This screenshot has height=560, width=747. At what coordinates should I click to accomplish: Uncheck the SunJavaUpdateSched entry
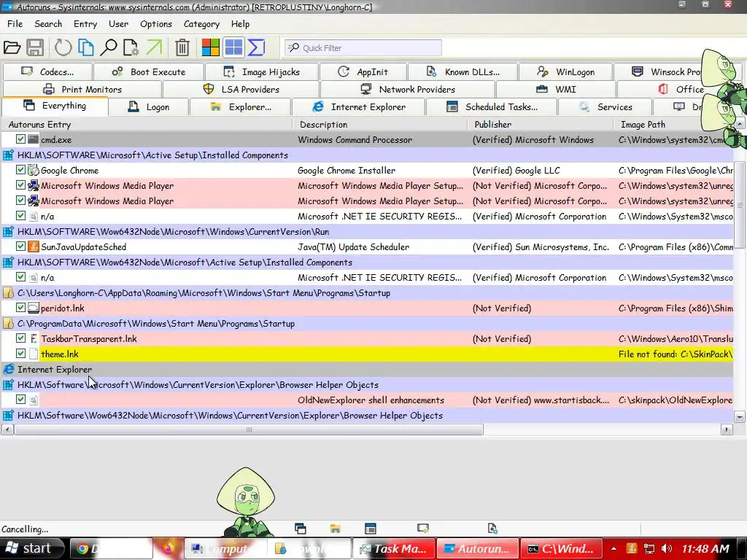pyautogui.click(x=20, y=246)
